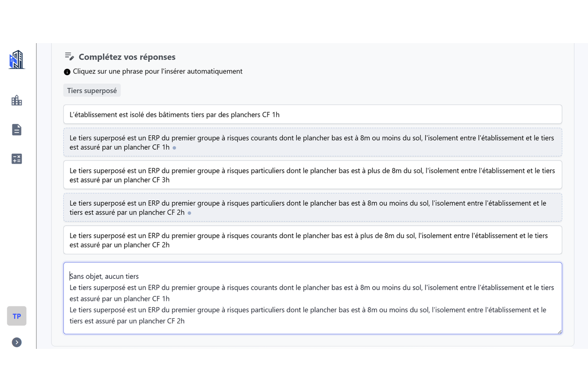Insert the ERP risques particuliers CF 3h phrase
588x392 pixels.
pos(313,175)
